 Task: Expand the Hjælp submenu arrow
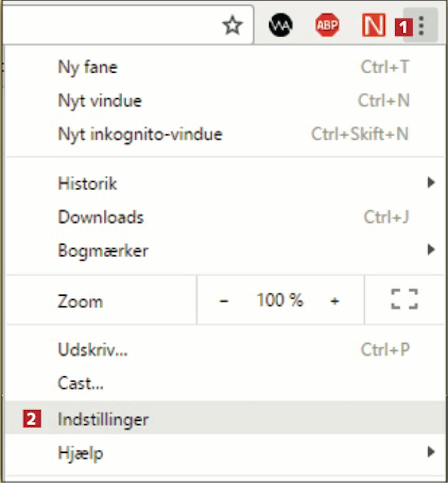pos(431,452)
